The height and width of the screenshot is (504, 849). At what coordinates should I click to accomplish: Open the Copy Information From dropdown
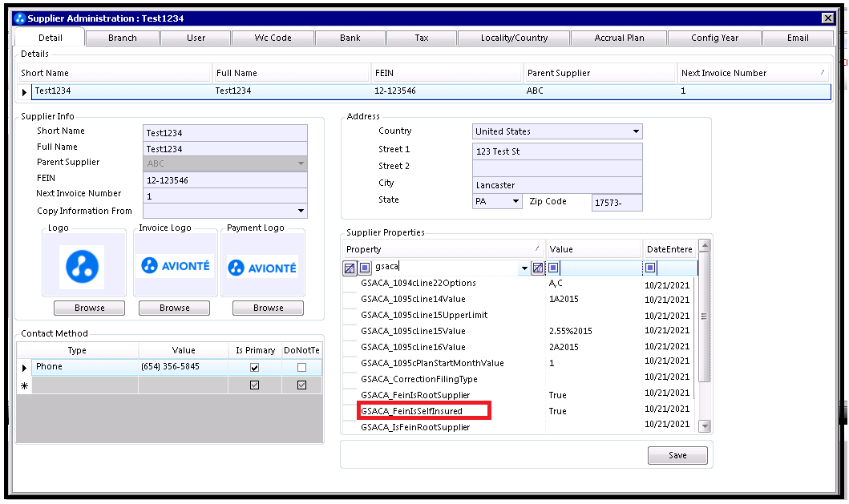pyautogui.click(x=225, y=211)
